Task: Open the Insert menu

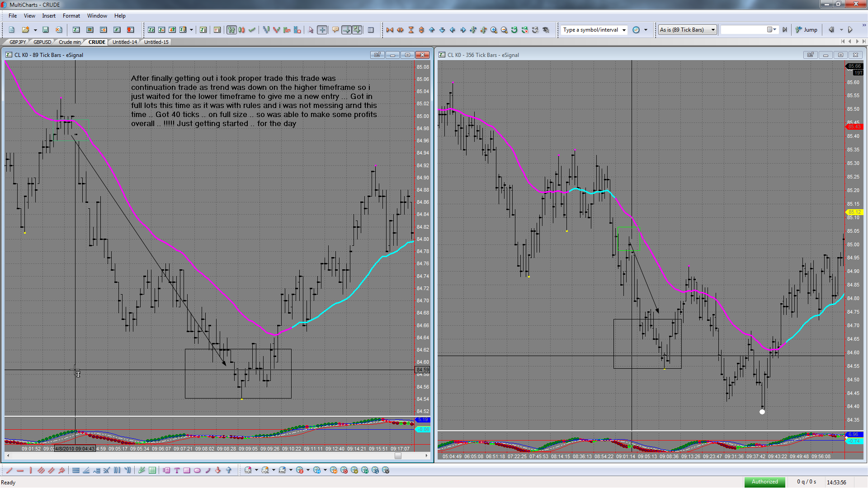Action: point(49,16)
